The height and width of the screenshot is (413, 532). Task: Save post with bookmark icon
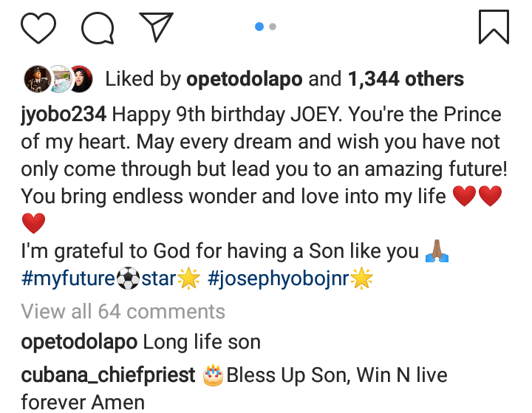pos(494,27)
